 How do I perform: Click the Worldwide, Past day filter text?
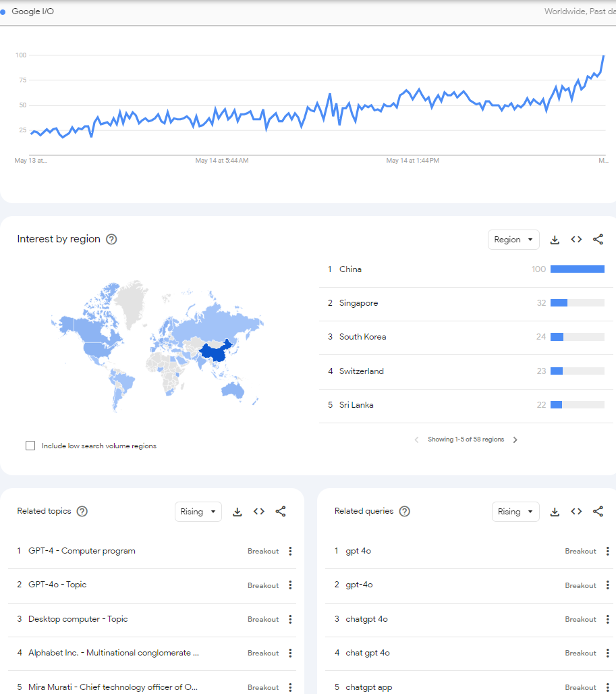(x=580, y=11)
